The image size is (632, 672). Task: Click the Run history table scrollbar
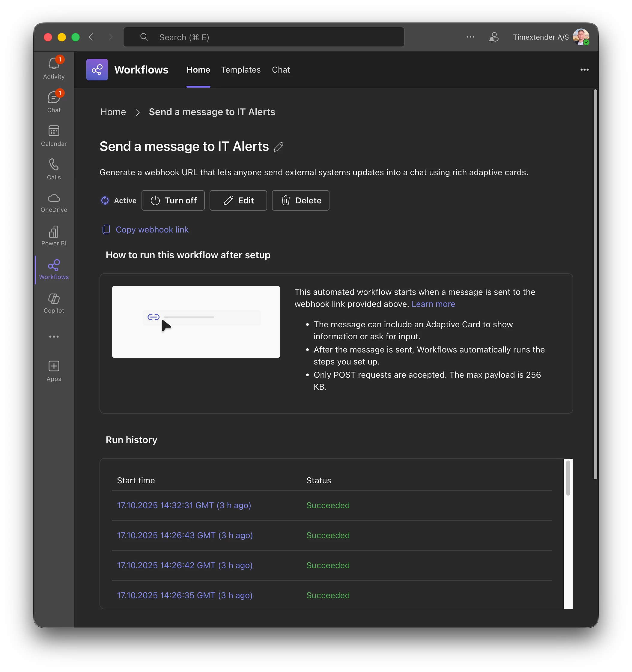[568, 478]
